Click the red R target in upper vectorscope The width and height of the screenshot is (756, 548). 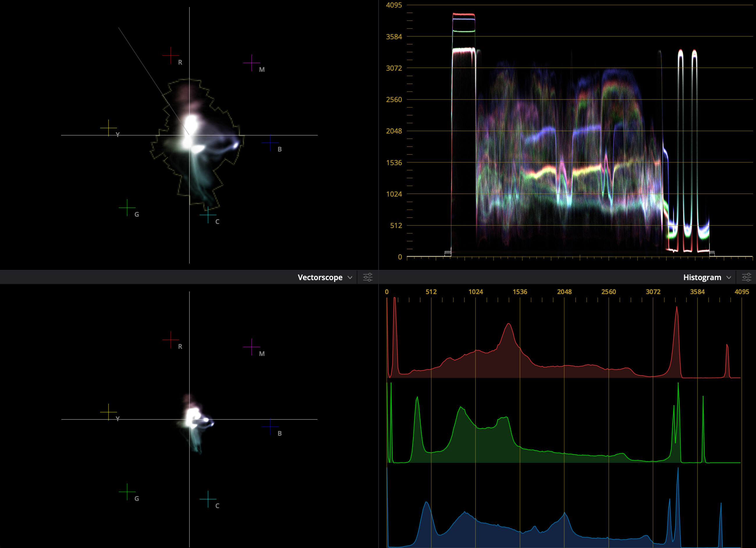click(x=171, y=55)
